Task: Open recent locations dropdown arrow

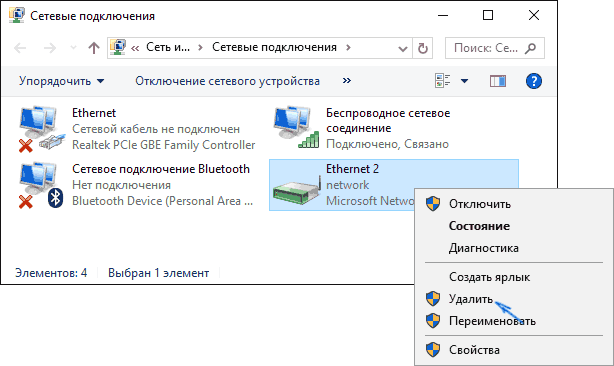Action: point(73,48)
